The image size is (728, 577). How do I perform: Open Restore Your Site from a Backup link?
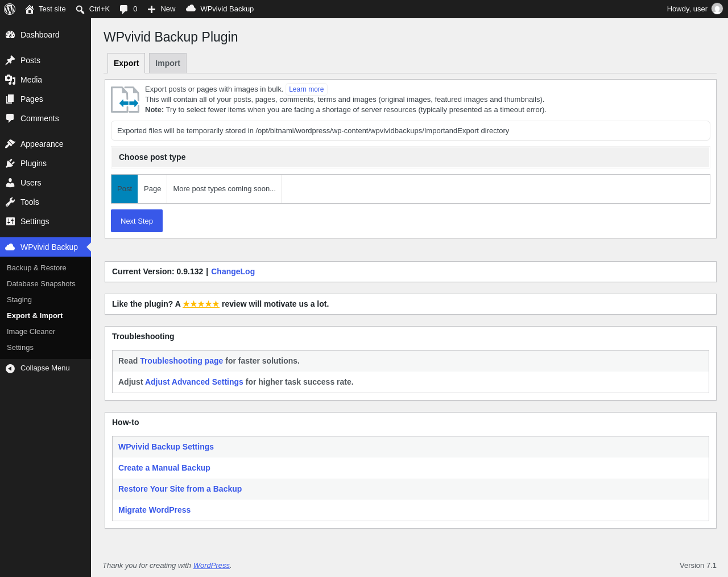[180, 489]
